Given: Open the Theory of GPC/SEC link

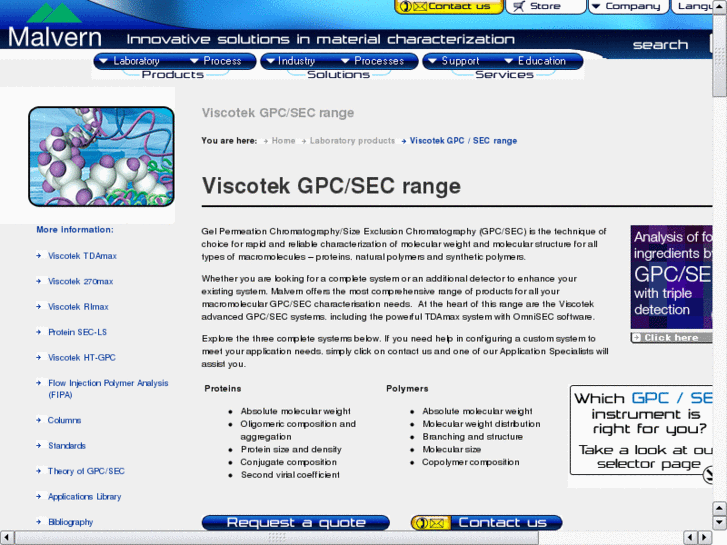Looking at the screenshot, I should pyautogui.click(x=86, y=471).
